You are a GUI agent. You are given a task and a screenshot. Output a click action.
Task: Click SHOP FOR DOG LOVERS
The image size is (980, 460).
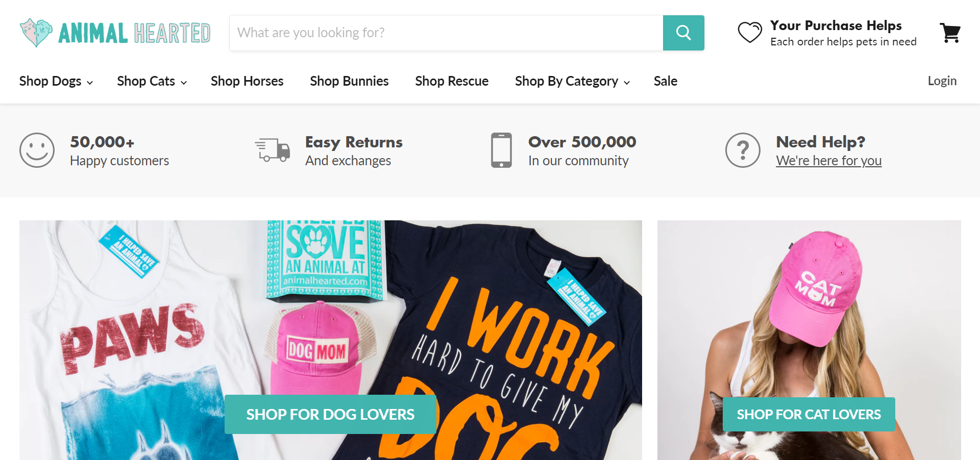tap(330, 414)
